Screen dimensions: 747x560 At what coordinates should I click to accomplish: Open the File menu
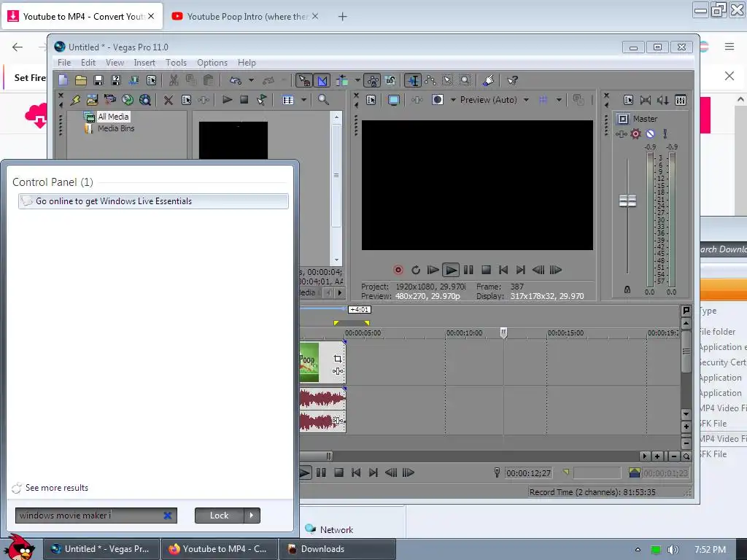coord(64,63)
